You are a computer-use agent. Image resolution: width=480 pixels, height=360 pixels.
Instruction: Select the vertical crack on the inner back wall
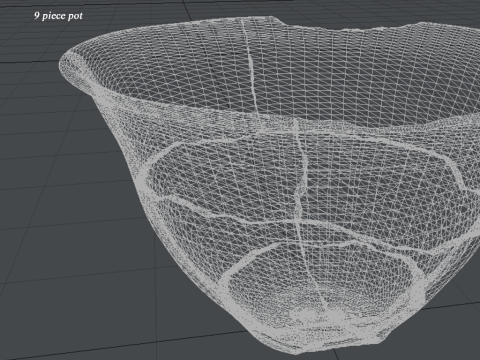pos(252,68)
